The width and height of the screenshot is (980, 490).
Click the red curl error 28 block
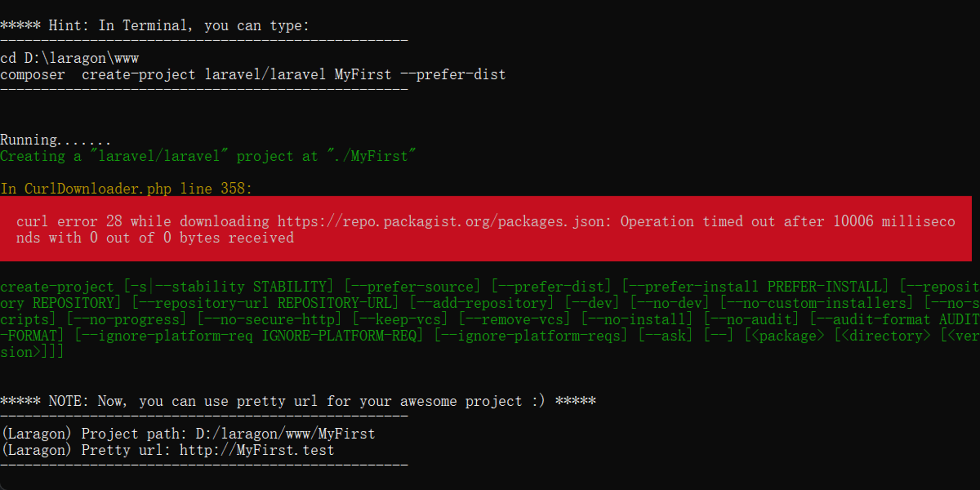pyautogui.click(x=486, y=229)
